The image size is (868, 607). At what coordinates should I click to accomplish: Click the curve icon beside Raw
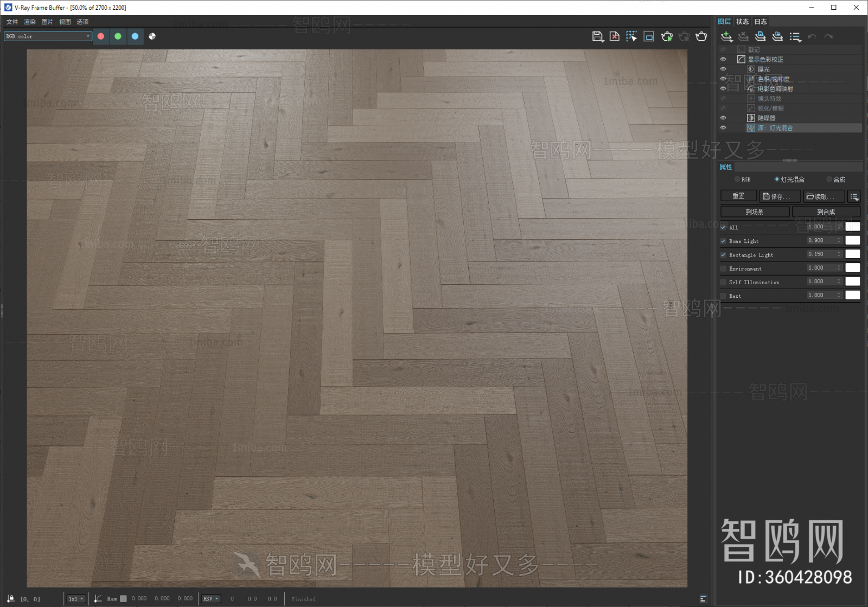click(x=98, y=598)
